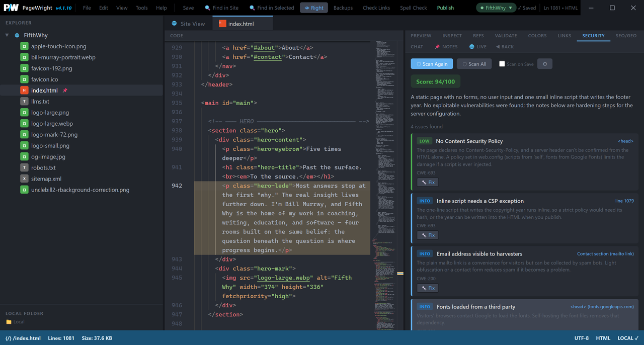Viewport: 644px width, 345px height.
Task: Run Spell Check from the toolbar
Action: click(x=414, y=8)
